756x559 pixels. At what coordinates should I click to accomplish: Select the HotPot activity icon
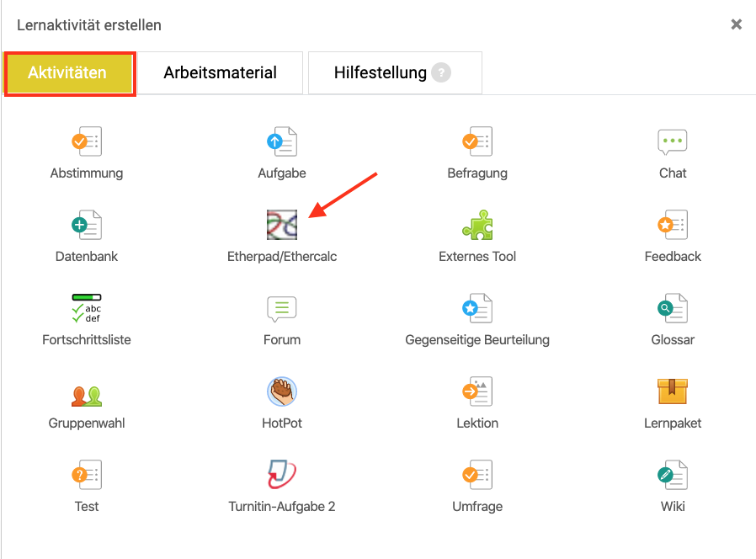281,391
